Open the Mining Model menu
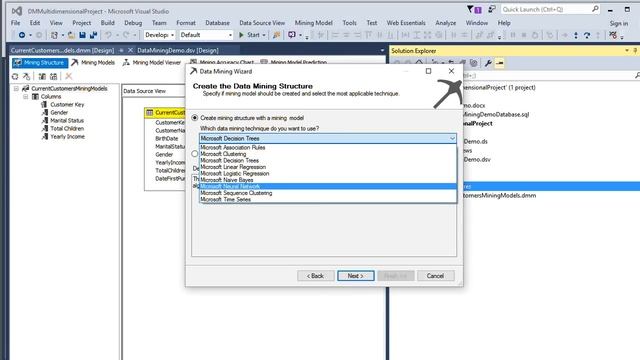Screen dimensions: 640x360 (x=313, y=23)
